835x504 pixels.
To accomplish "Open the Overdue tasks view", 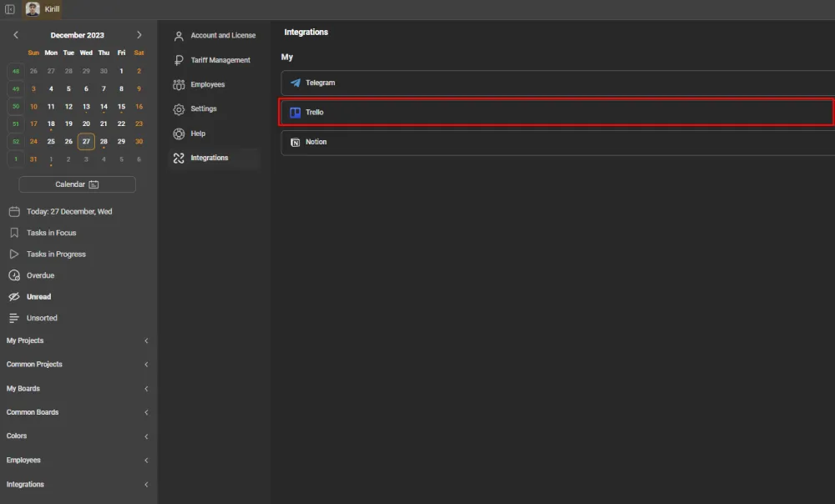I will [x=13, y=275].
